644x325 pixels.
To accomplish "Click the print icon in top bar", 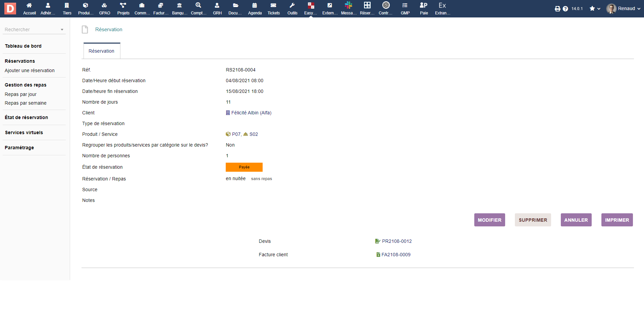I will [x=557, y=9].
